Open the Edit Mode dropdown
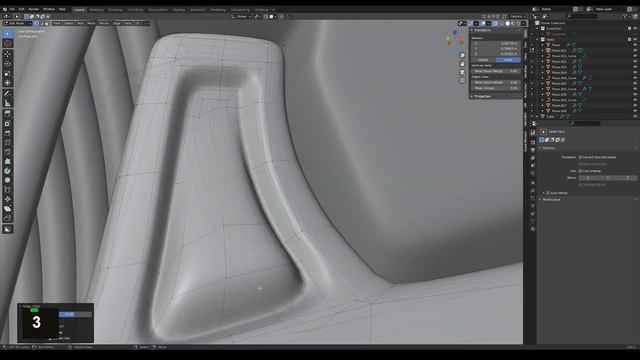Screen dimensions: 640x360 point(17,23)
